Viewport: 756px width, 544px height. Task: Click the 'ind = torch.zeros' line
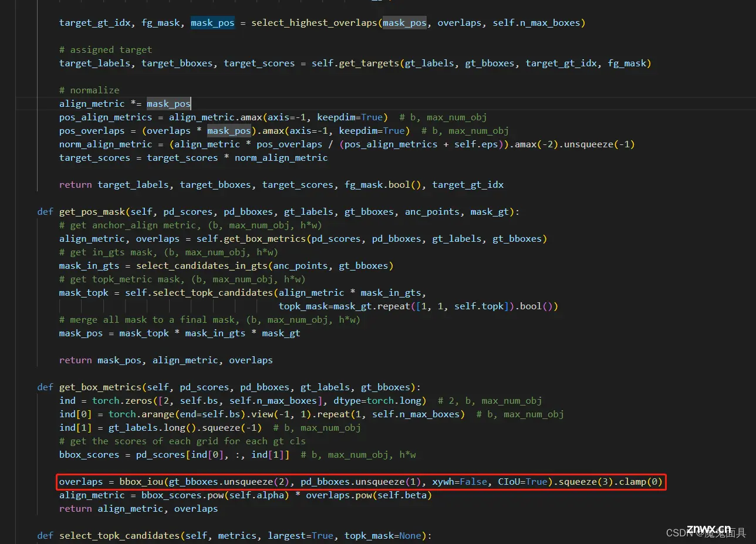pyautogui.click(x=301, y=401)
